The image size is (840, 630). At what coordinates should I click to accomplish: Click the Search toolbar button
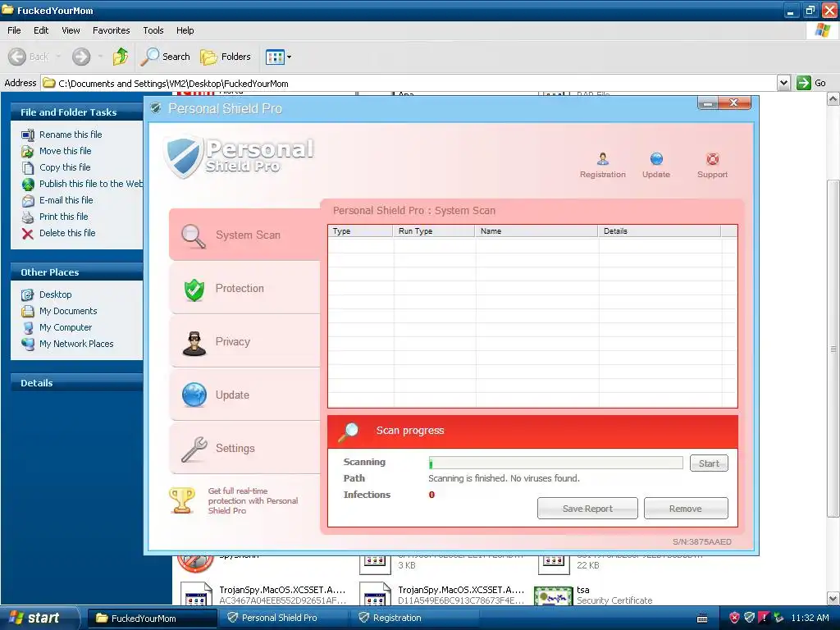click(165, 57)
